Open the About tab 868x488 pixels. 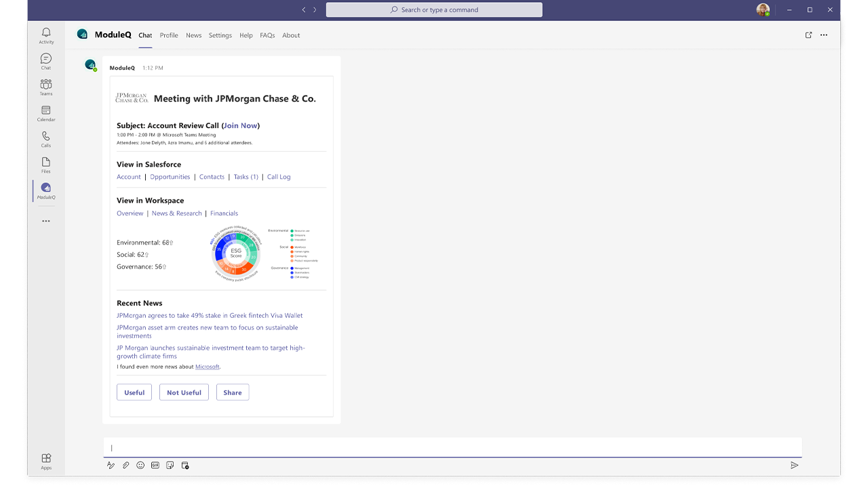[x=291, y=35]
